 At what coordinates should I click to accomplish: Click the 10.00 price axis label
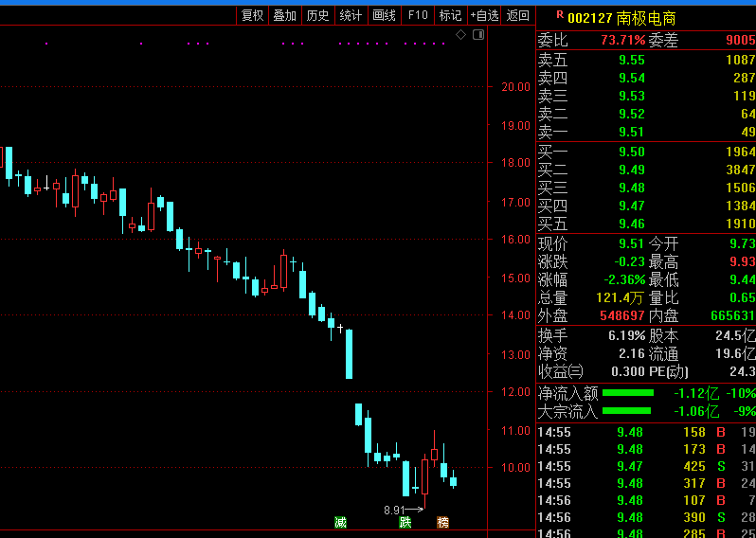[x=515, y=467]
